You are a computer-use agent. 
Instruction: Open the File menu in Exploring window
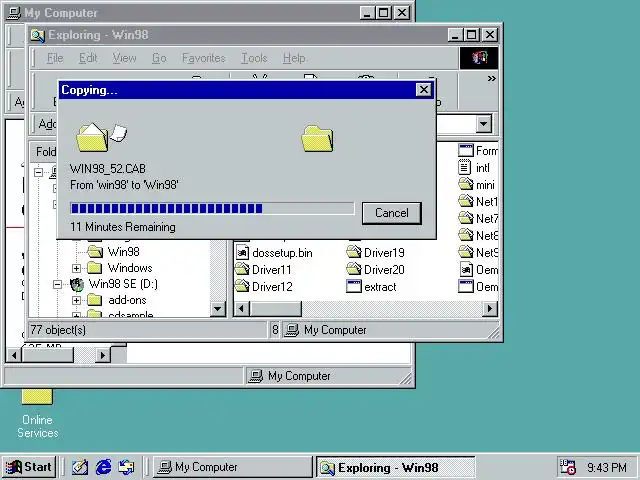click(x=55, y=58)
